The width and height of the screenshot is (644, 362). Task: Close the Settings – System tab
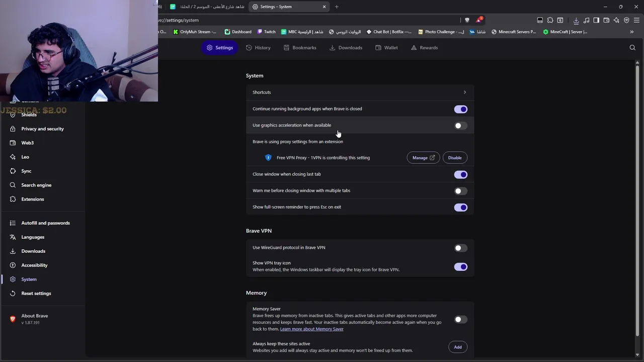point(324,7)
